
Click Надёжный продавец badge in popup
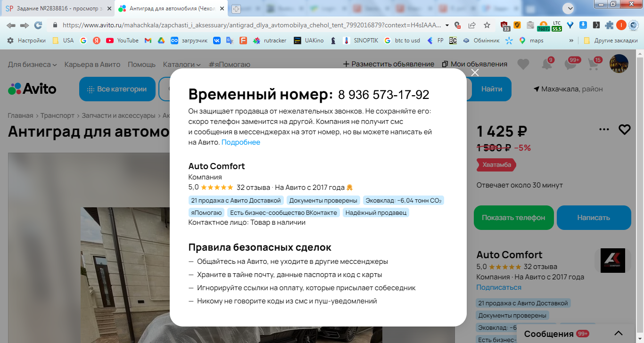(376, 212)
